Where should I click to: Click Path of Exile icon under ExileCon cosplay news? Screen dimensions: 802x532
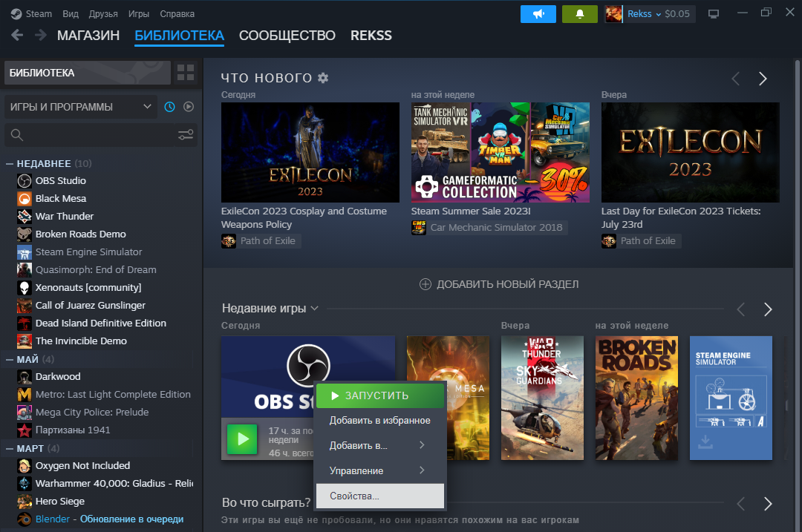(229, 240)
